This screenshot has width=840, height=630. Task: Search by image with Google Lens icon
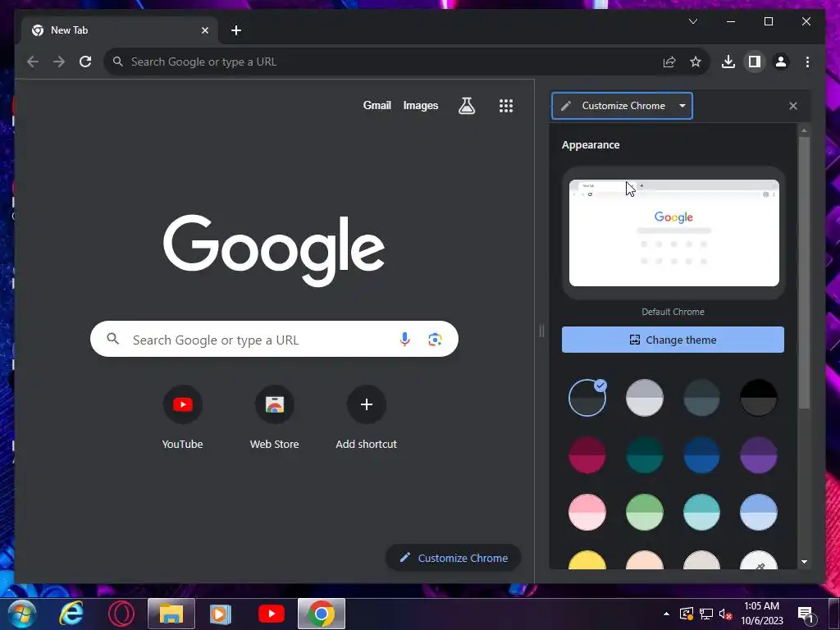[435, 339]
